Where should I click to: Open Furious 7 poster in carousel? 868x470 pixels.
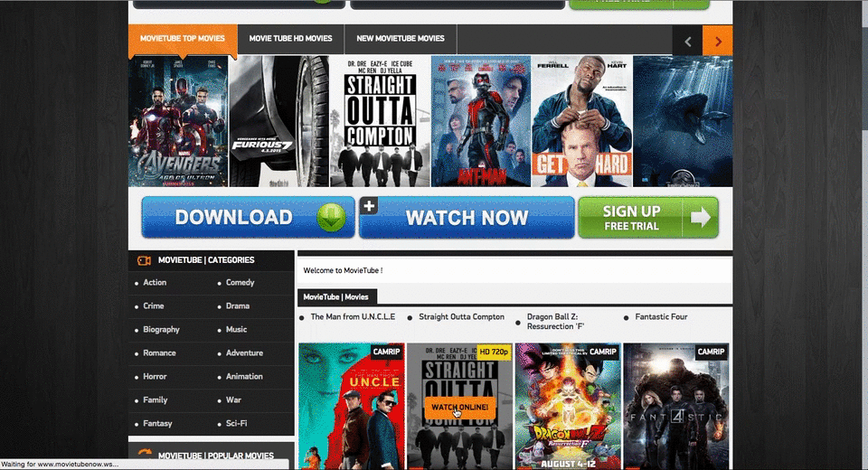click(279, 121)
